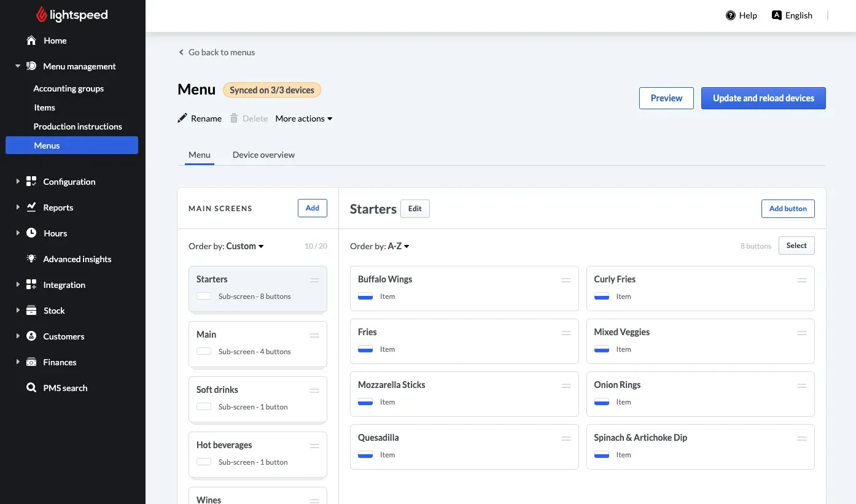Click Edit next to Starters

(415, 209)
